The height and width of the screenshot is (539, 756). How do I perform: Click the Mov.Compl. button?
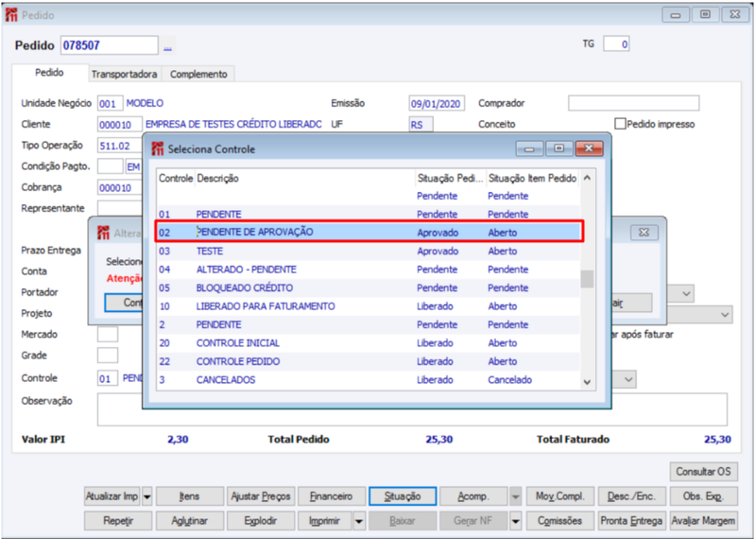[x=559, y=496]
